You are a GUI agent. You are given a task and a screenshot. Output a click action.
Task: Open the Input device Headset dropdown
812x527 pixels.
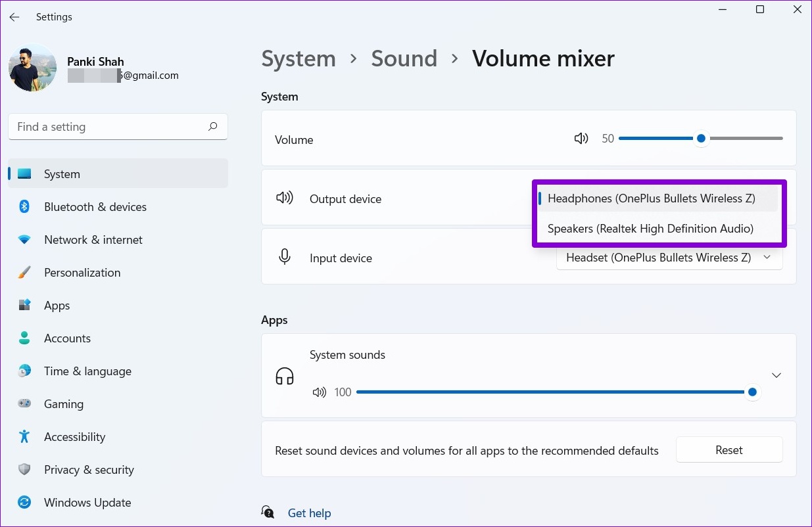(669, 258)
